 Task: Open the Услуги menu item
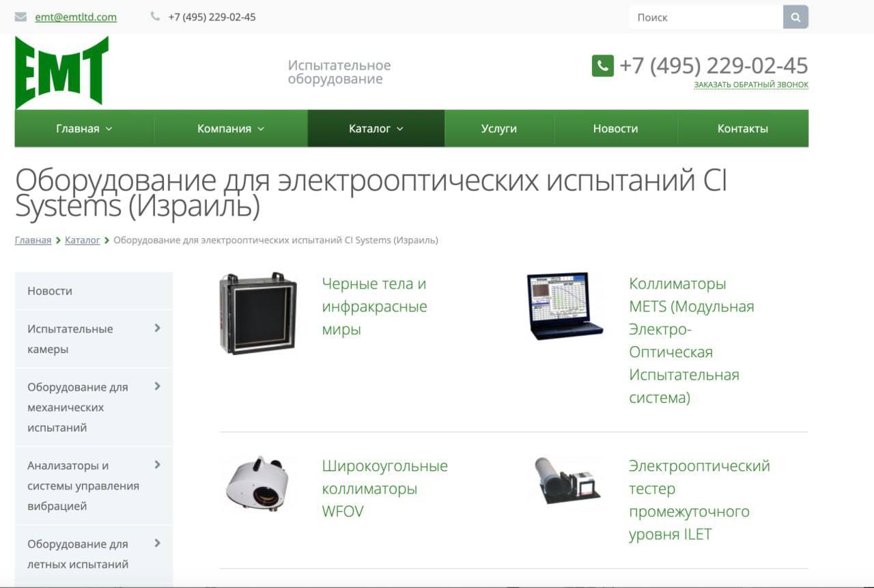pos(498,128)
